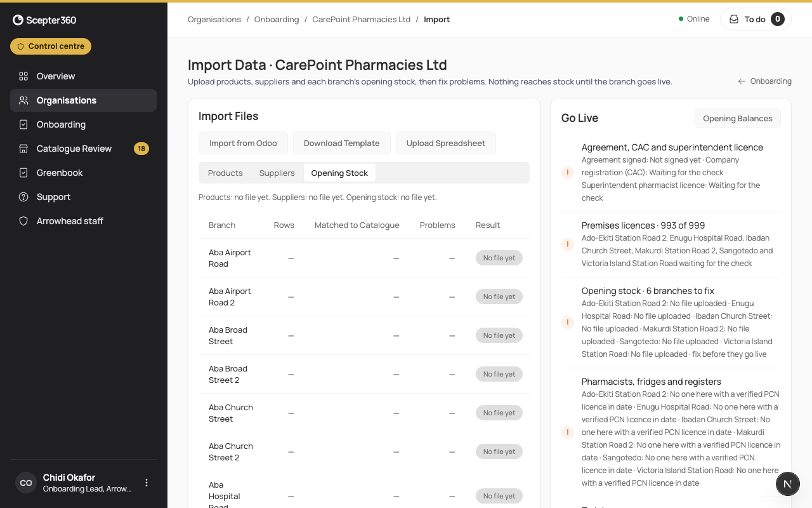Viewport: 812px width, 508px height.
Task: Open Overview via its grid icon
Action: click(23, 76)
